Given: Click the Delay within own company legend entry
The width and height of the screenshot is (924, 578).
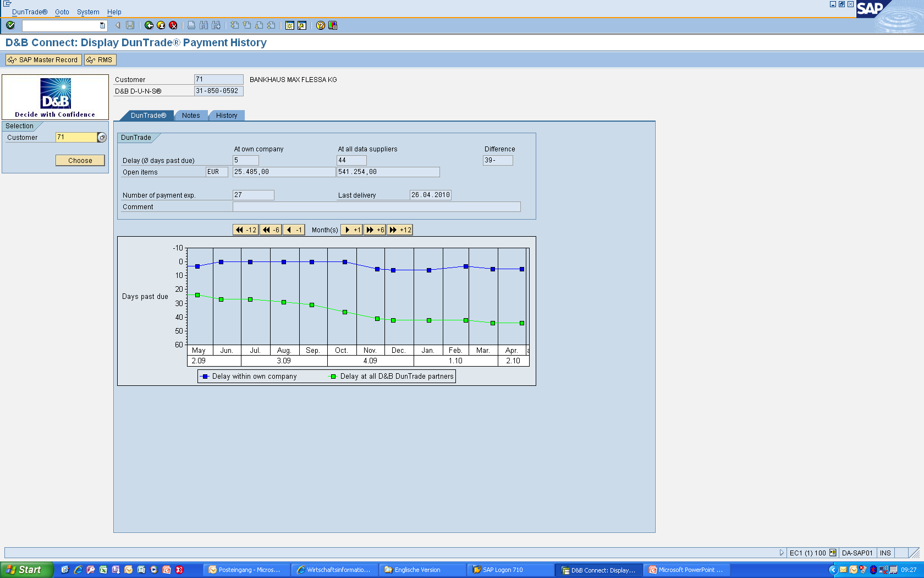Looking at the screenshot, I should (249, 377).
